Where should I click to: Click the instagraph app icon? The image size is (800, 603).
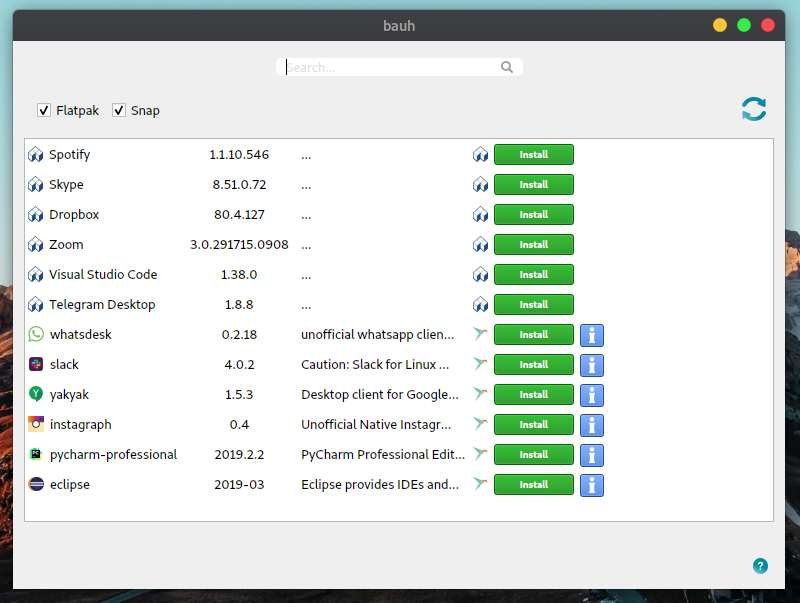pyautogui.click(x=36, y=424)
